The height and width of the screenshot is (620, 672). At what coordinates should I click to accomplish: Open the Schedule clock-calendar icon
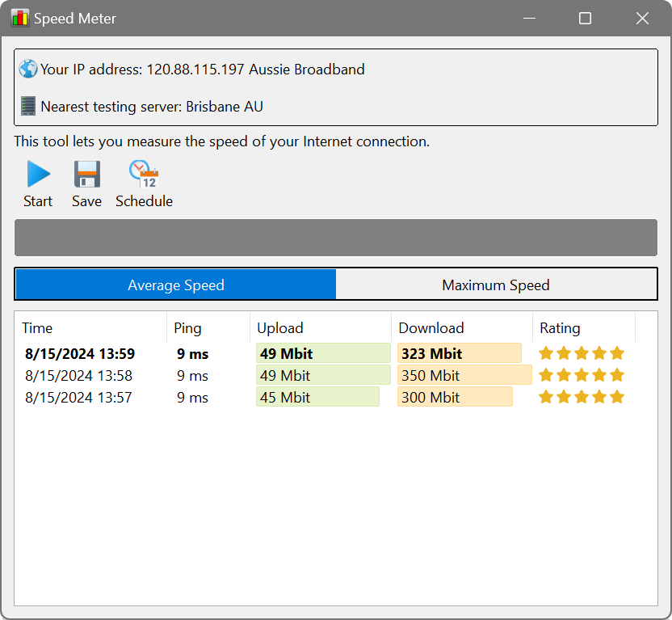pos(144,174)
